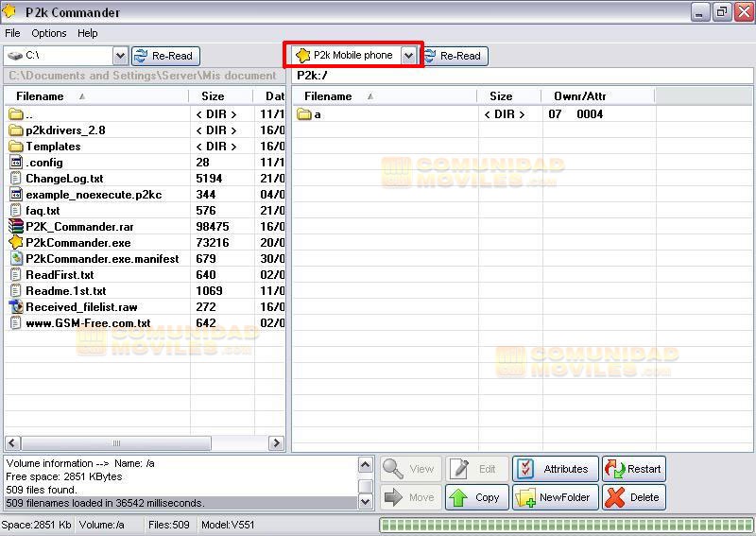
Task: Sort right panel by Size column
Action: [508, 96]
